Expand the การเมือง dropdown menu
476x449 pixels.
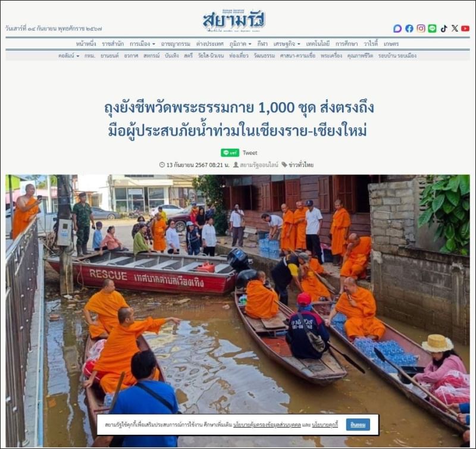coord(142,43)
